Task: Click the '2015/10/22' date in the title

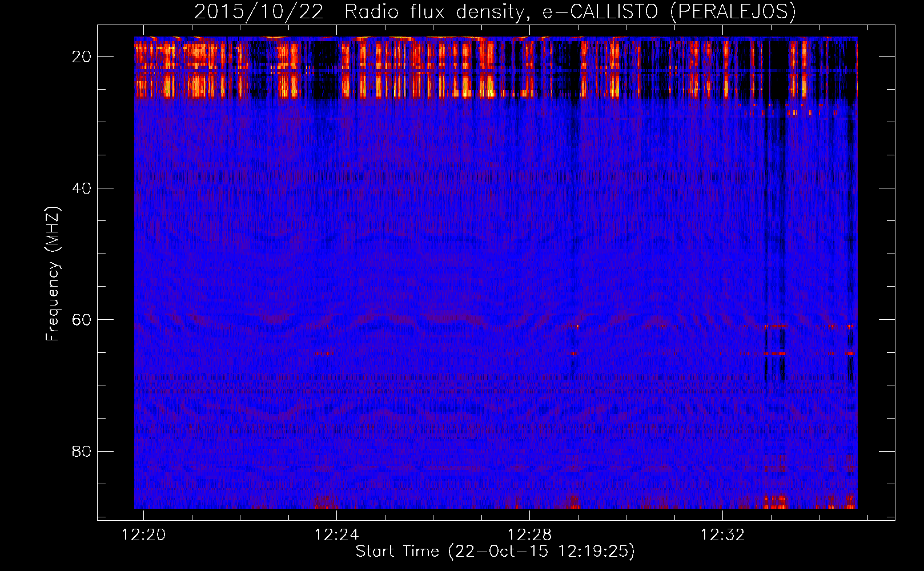Action: click(x=259, y=12)
